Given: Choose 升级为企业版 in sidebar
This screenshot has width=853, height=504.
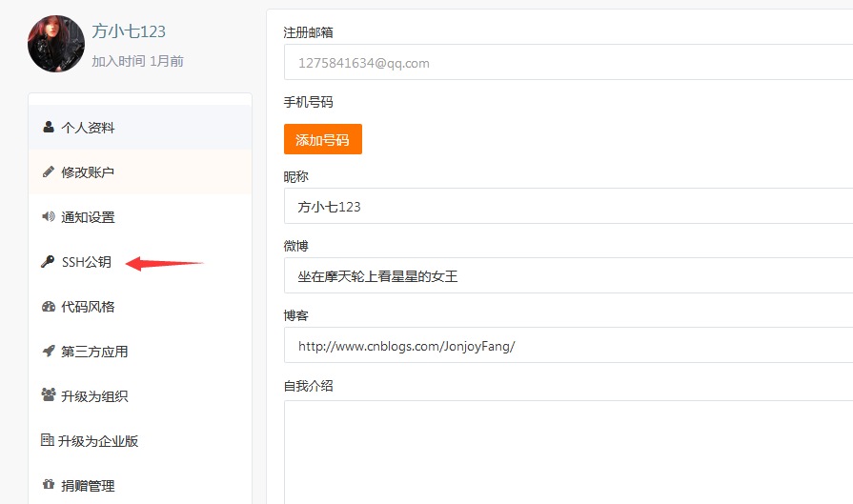Looking at the screenshot, I should point(140,440).
